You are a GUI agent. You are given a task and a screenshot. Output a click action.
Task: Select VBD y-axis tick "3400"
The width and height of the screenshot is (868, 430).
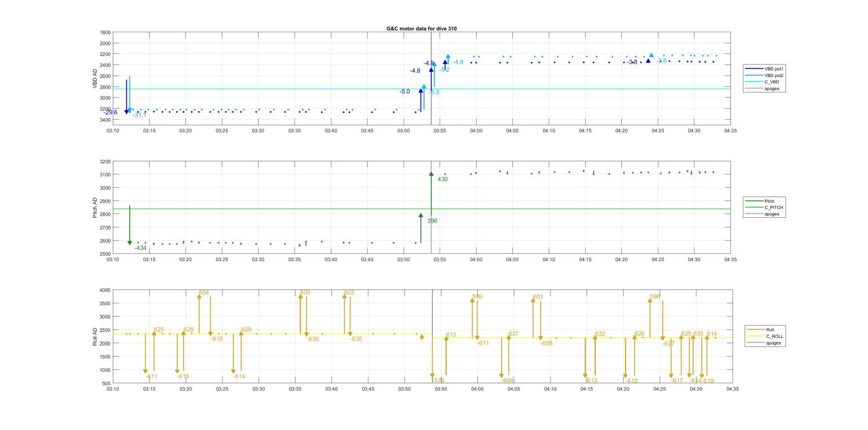(105, 120)
